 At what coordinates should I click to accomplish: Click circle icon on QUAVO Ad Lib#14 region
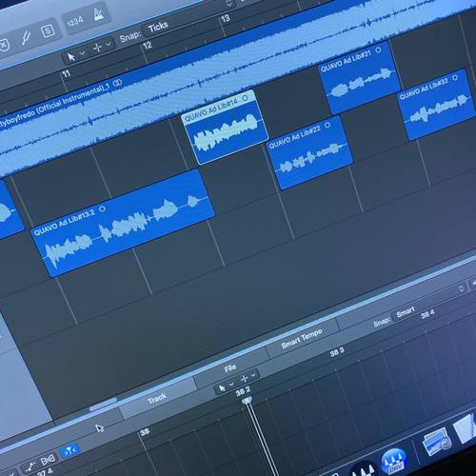245,98
